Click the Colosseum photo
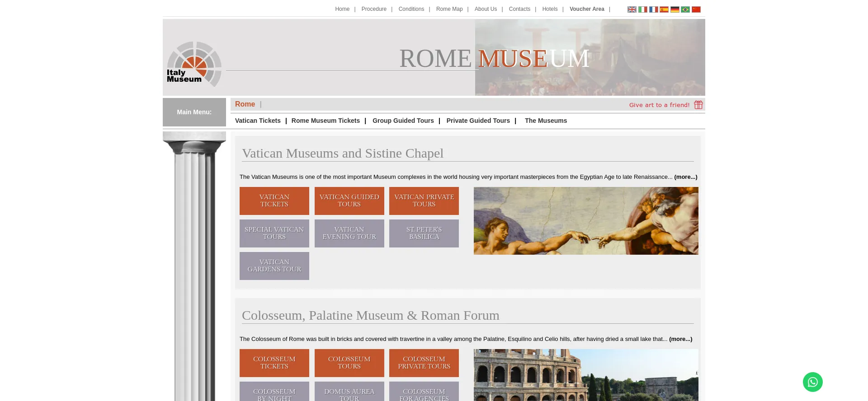 click(x=586, y=375)
